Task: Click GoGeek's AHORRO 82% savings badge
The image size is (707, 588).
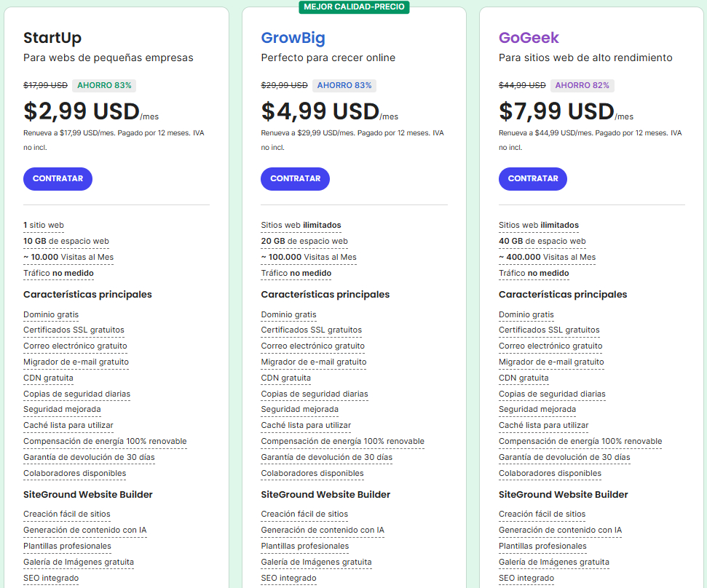Action: tap(582, 85)
